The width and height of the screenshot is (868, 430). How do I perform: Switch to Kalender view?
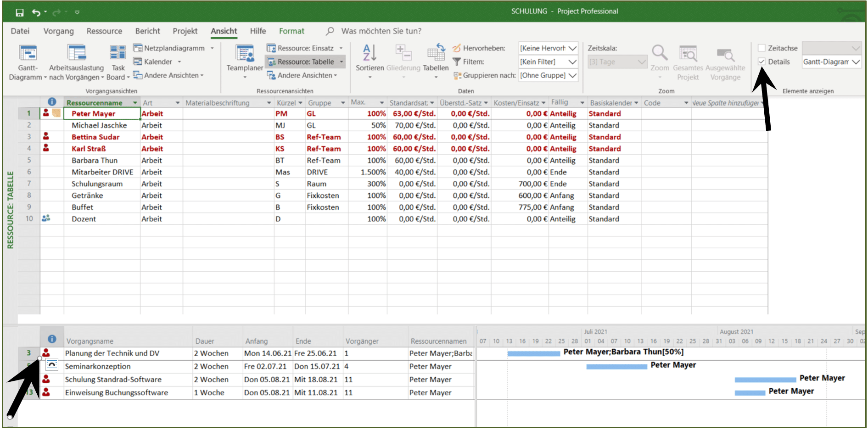pos(157,61)
